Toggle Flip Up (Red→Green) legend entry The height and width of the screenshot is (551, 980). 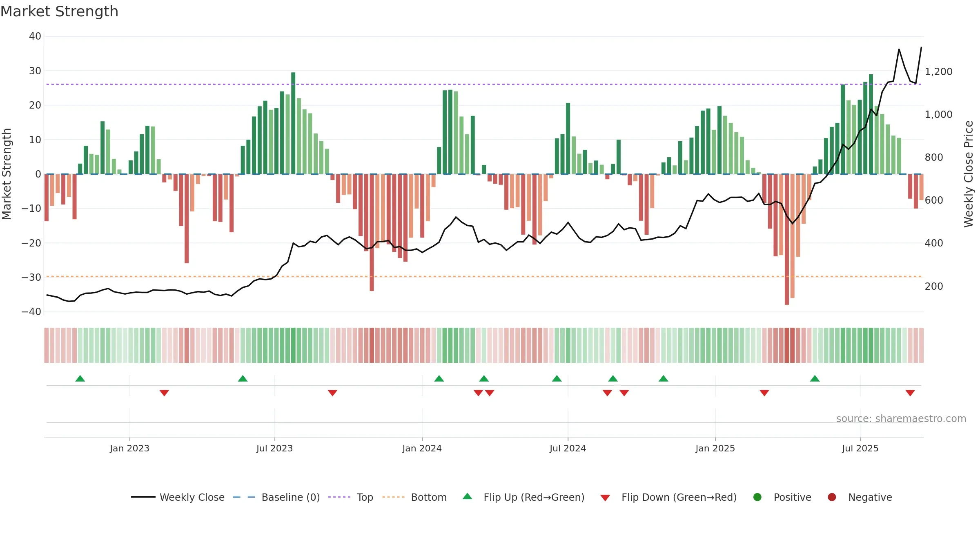pos(523,497)
